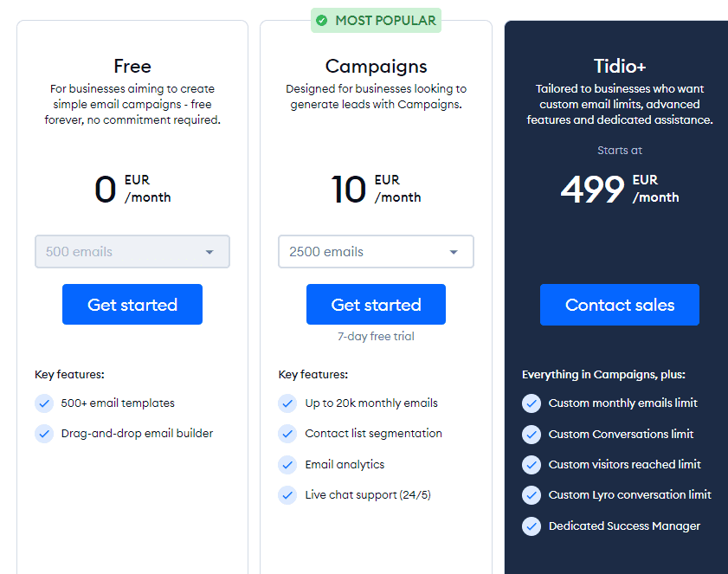Open the 2500 emails dropdown
The width and height of the screenshot is (728, 574).
click(x=376, y=252)
